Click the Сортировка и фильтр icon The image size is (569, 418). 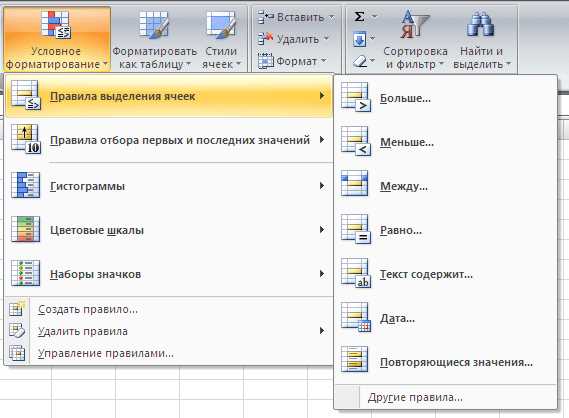(x=415, y=24)
